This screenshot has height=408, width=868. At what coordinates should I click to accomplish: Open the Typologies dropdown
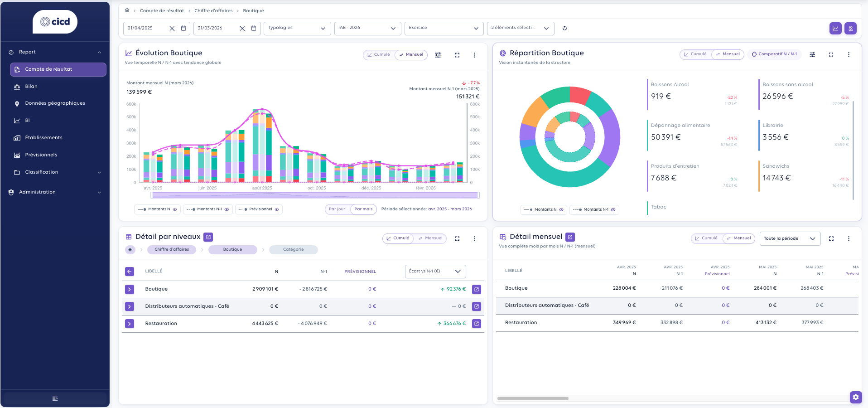click(297, 28)
